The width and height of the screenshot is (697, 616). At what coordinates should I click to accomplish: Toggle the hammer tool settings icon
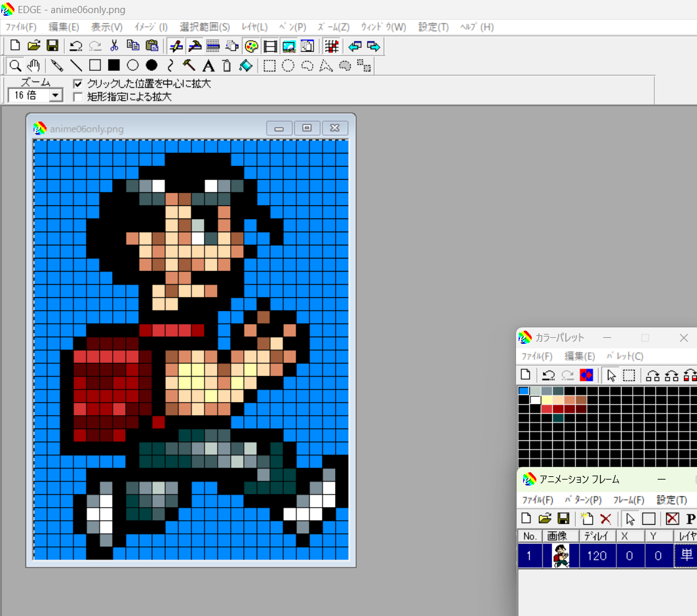pyautogui.click(x=195, y=46)
